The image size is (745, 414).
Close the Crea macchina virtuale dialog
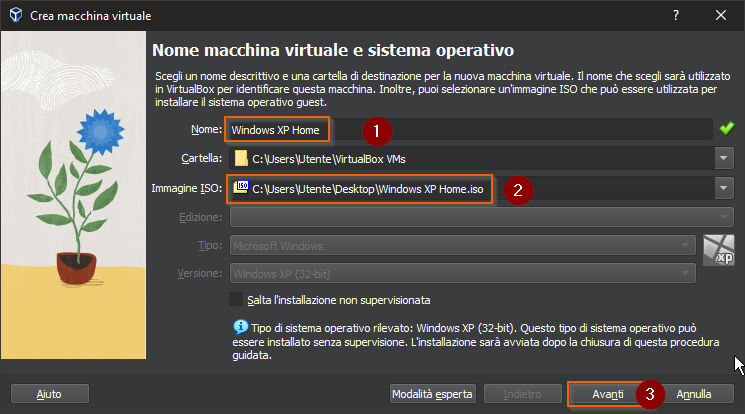click(x=721, y=15)
